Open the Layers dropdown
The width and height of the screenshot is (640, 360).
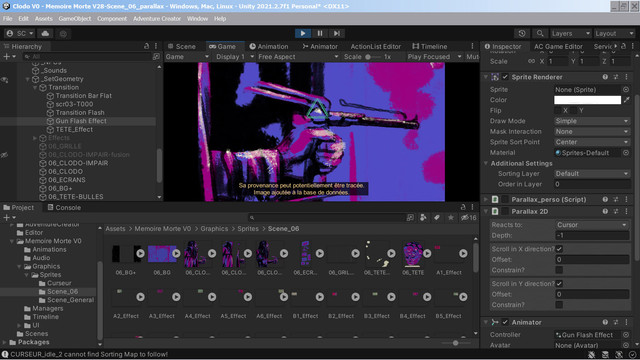pyautogui.click(x=570, y=33)
